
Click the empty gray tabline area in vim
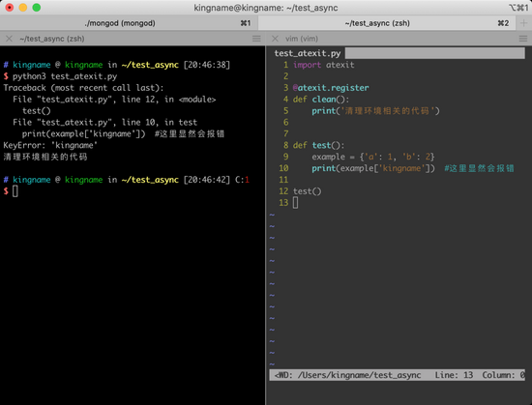click(435, 53)
